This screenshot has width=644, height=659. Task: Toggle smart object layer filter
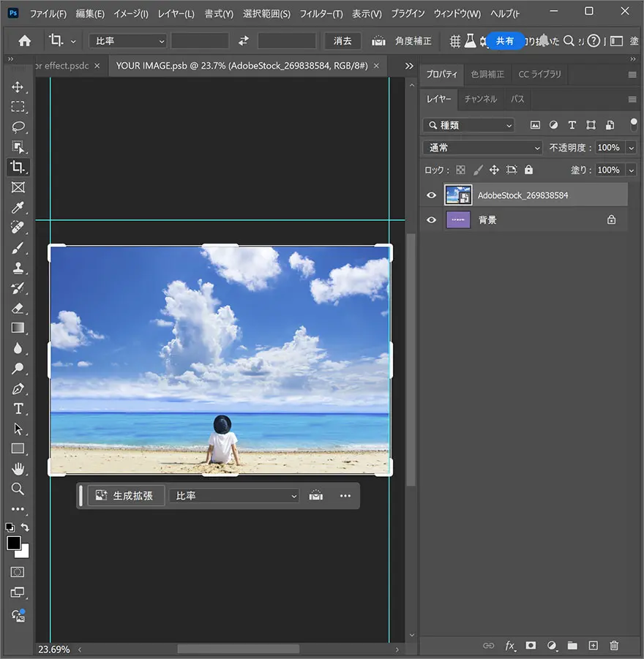click(x=610, y=125)
